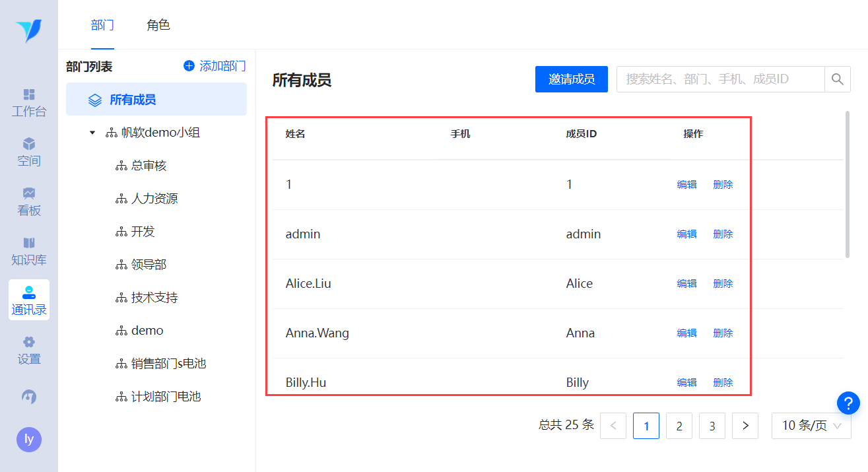
Task: Click the blue help question-mark icon
Action: coord(848,403)
